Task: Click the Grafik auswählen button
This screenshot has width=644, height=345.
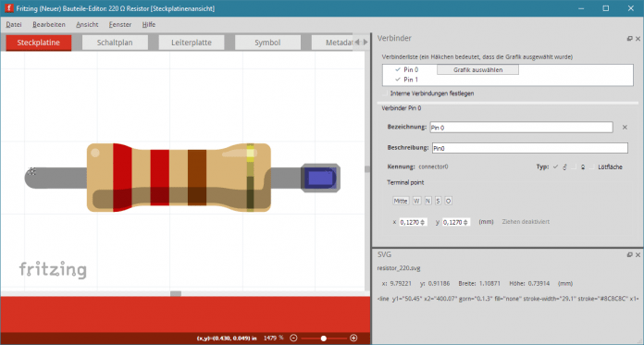Action: click(x=477, y=69)
